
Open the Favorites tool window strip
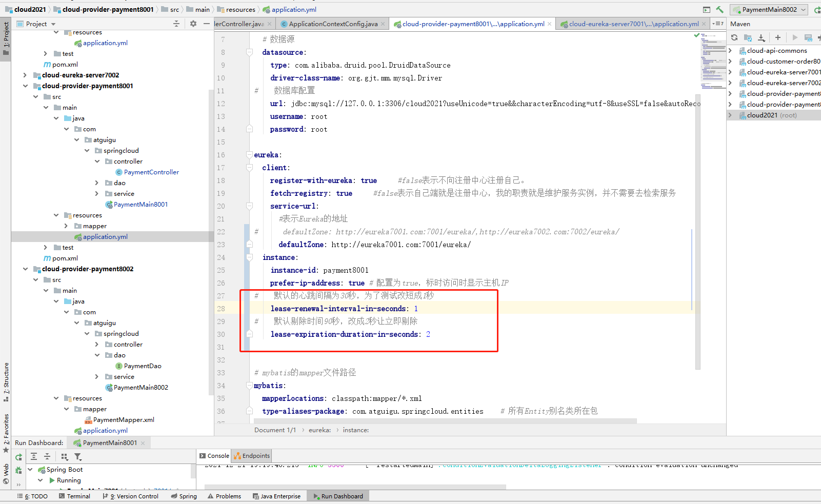6,433
